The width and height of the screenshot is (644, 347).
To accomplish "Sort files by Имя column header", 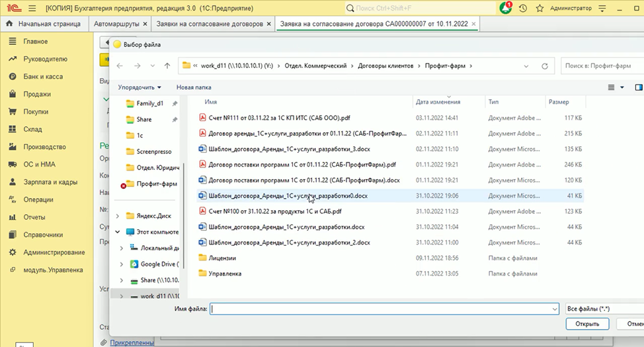I will 211,102.
